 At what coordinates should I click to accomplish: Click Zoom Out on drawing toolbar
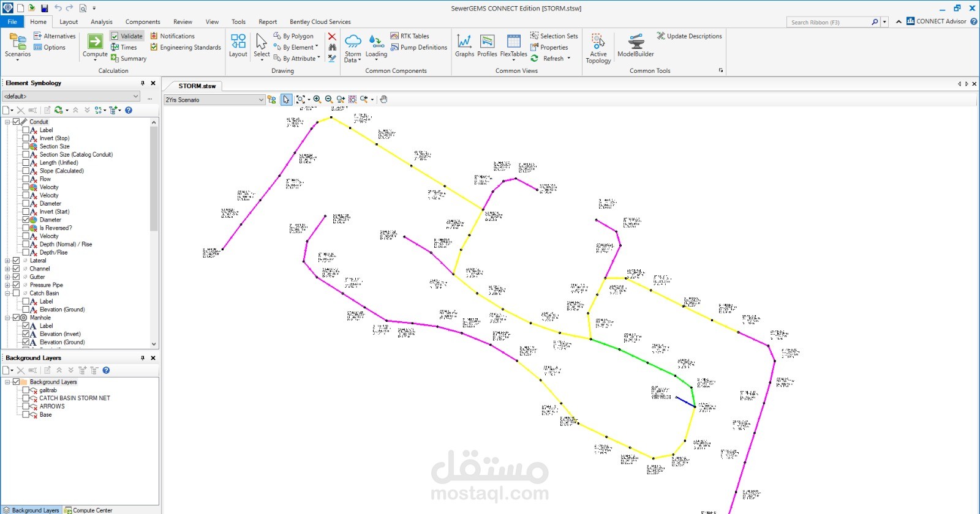tap(329, 99)
